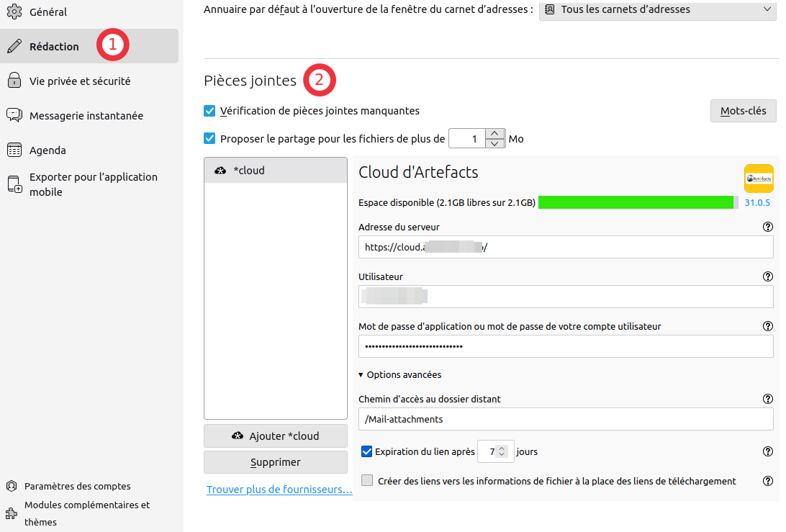Click the Trouver plus de fournisseurs link
Image resolution: width=786 pixels, height=532 pixels.
[x=279, y=490]
